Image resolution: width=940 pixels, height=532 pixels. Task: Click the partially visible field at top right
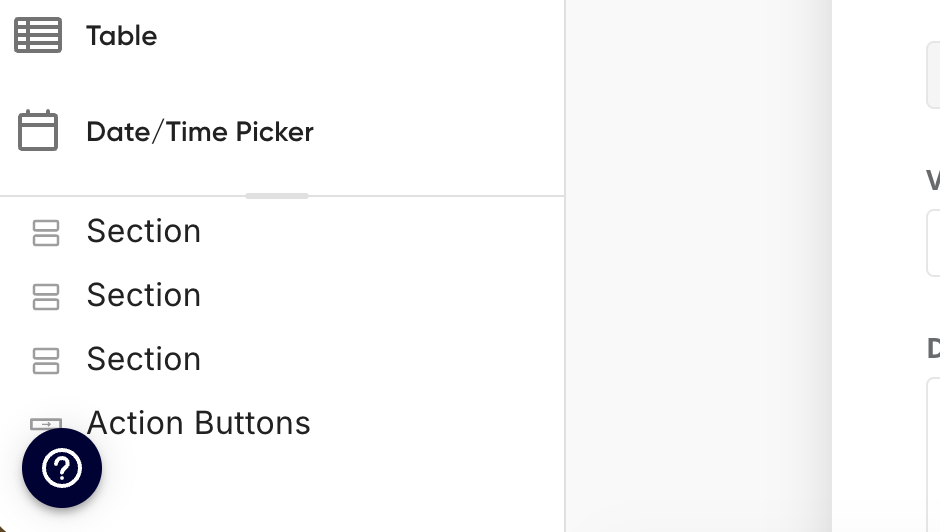pos(933,75)
